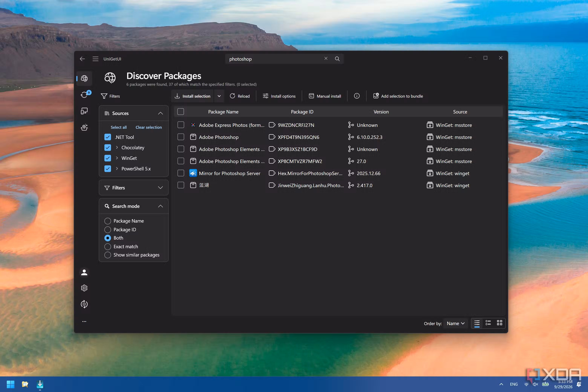Open the Settings gear in sidebar
588x392 pixels.
[x=84, y=288]
